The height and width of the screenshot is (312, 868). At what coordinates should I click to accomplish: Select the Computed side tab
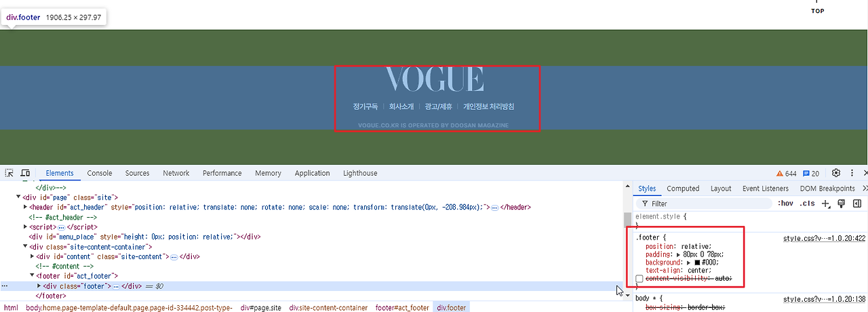(683, 189)
